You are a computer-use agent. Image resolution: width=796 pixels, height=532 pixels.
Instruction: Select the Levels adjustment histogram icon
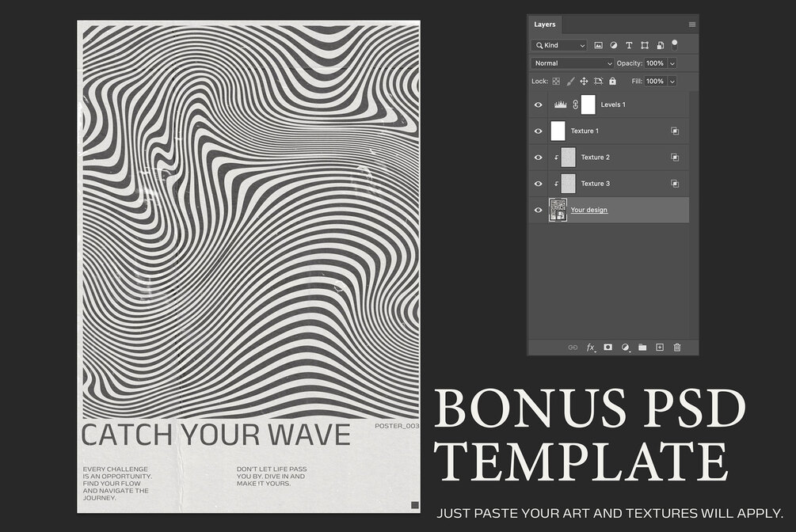point(560,104)
